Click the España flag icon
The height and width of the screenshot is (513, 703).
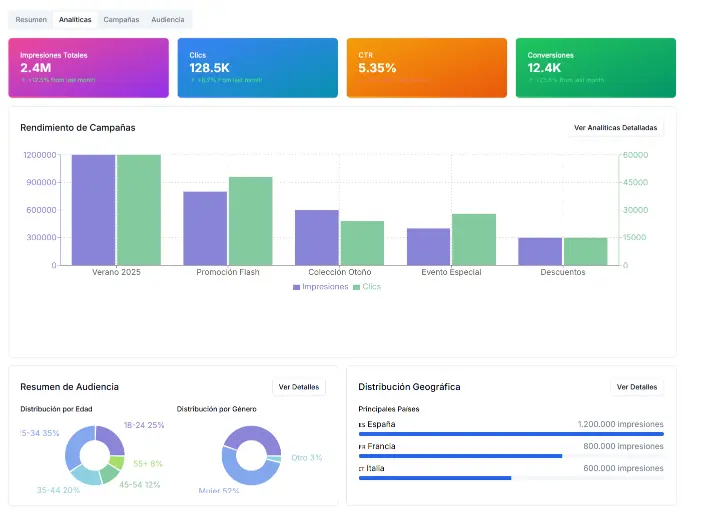pyautogui.click(x=362, y=425)
